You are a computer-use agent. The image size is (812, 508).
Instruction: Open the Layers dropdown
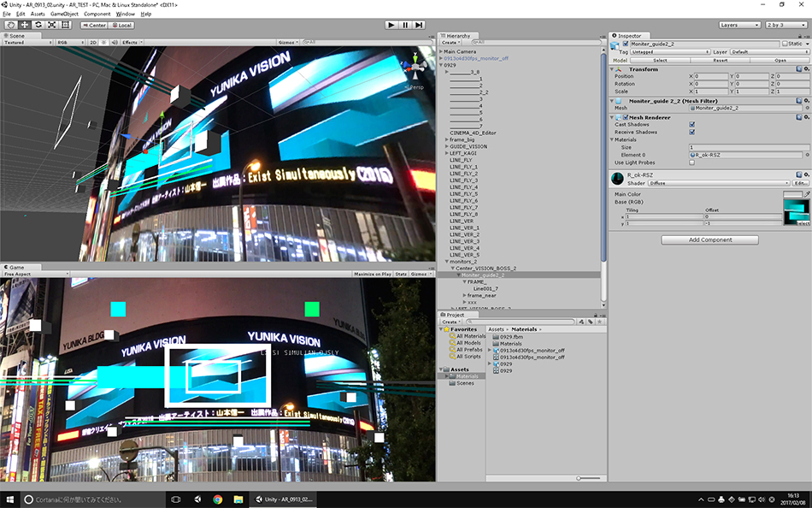tap(739, 25)
